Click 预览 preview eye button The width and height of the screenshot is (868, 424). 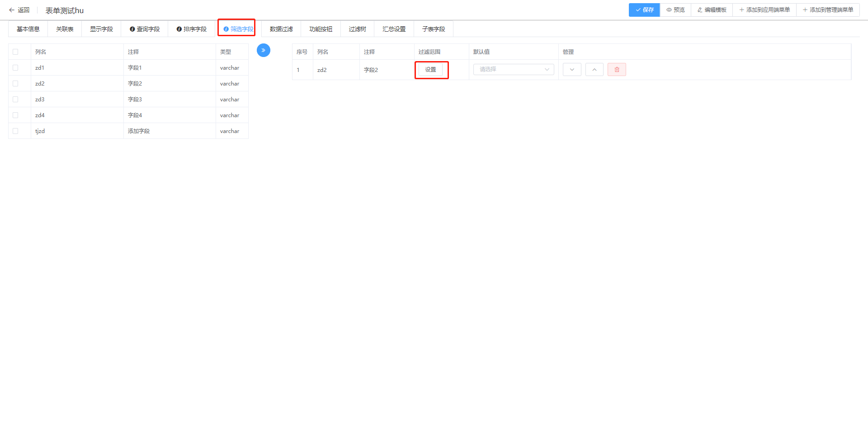click(x=675, y=10)
